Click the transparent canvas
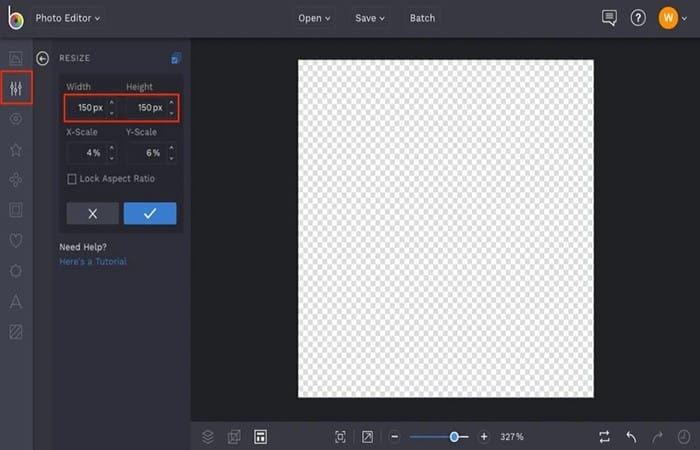This screenshot has height=450, width=700. click(446, 228)
